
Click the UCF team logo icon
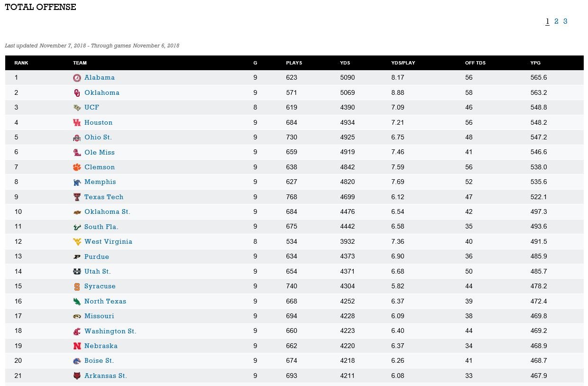point(77,108)
